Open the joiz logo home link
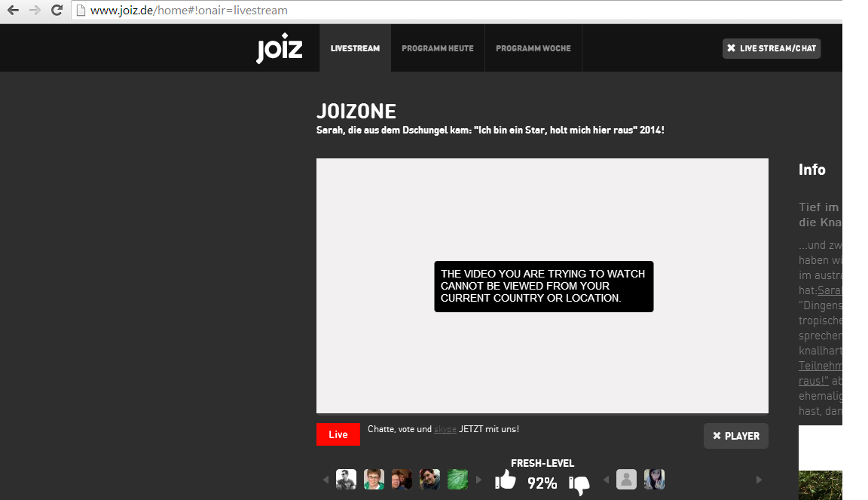868x500 pixels. tap(279, 48)
